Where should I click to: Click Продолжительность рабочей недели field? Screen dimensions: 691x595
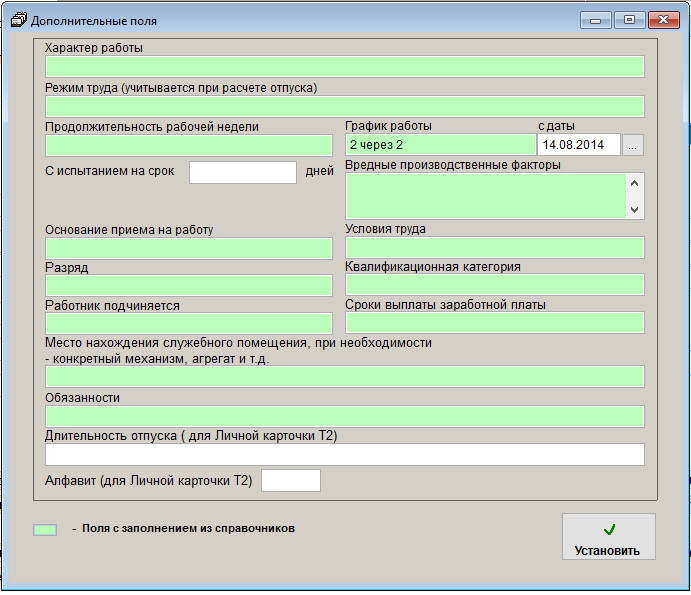click(x=188, y=145)
